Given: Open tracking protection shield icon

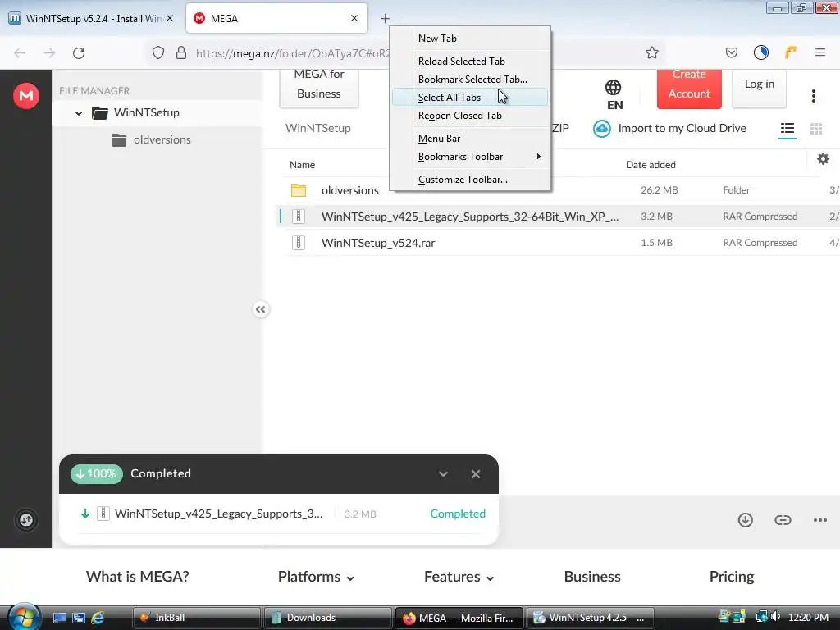Looking at the screenshot, I should pos(158,53).
